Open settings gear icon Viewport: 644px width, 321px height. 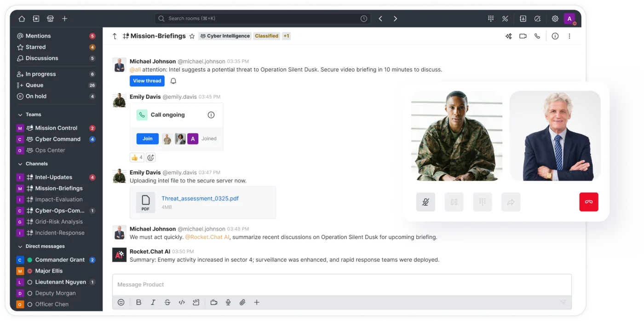[555, 19]
